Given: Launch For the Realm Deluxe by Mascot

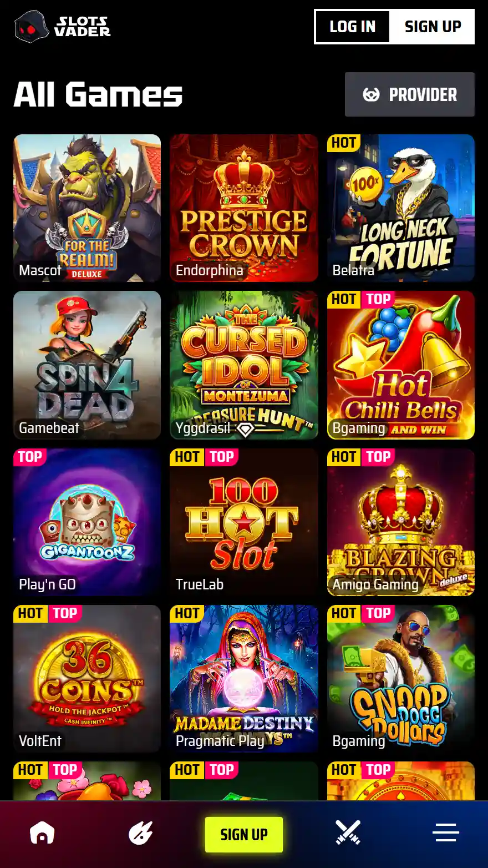Looking at the screenshot, I should pos(87,208).
